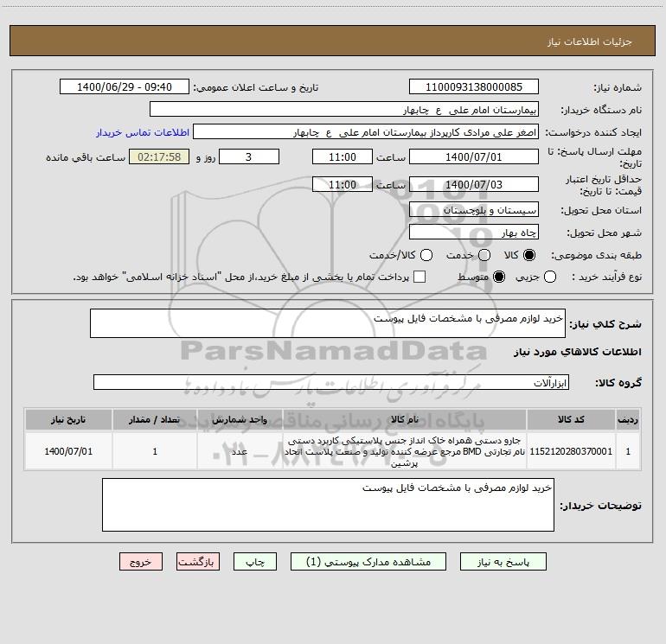Screen dimensions: 666x644
Task: Click the response deadline time 11:00 field
Action: point(343,156)
